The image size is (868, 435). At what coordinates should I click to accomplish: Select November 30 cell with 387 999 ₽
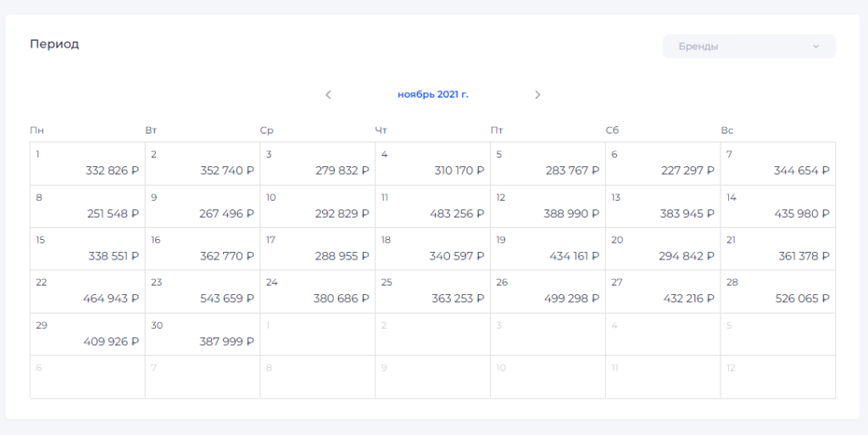203,334
